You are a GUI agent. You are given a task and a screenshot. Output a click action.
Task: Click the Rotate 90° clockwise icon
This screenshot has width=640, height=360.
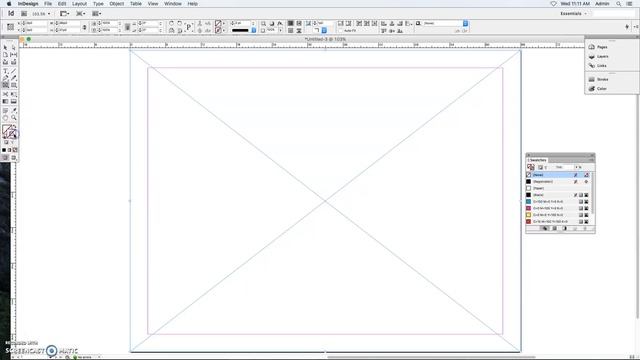click(x=171, y=24)
